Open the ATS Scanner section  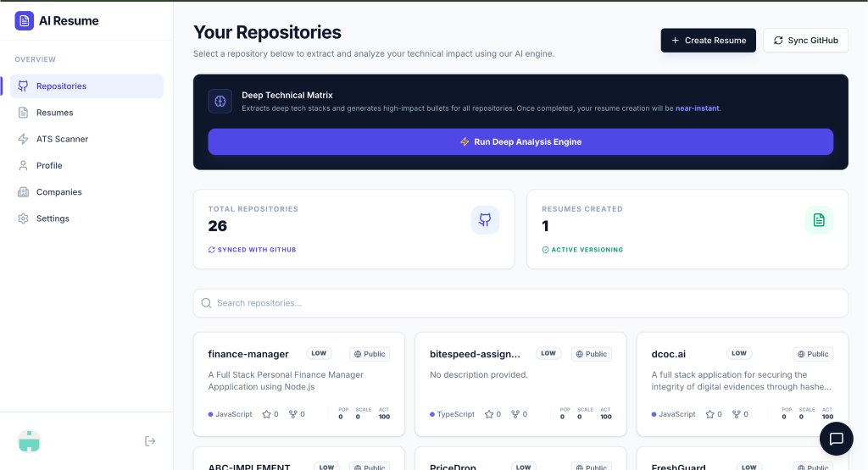tap(86, 140)
